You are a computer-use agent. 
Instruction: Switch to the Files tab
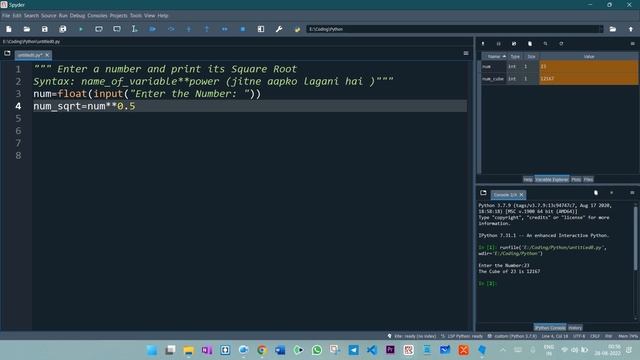[x=588, y=180]
